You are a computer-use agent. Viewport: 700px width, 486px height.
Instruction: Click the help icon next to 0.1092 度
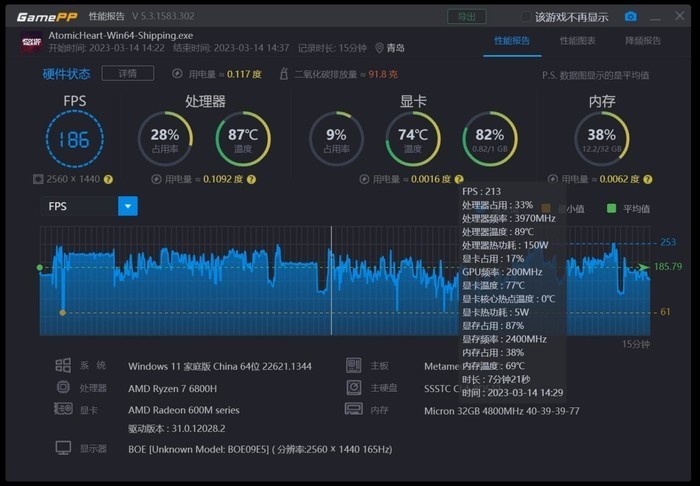[x=251, y=179]
